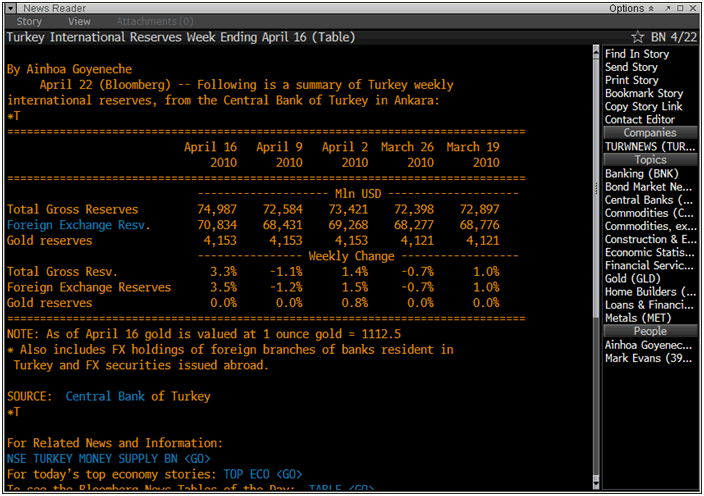Star this story as a favorite
The image size is (704, 496).
[x=638, y=37]
